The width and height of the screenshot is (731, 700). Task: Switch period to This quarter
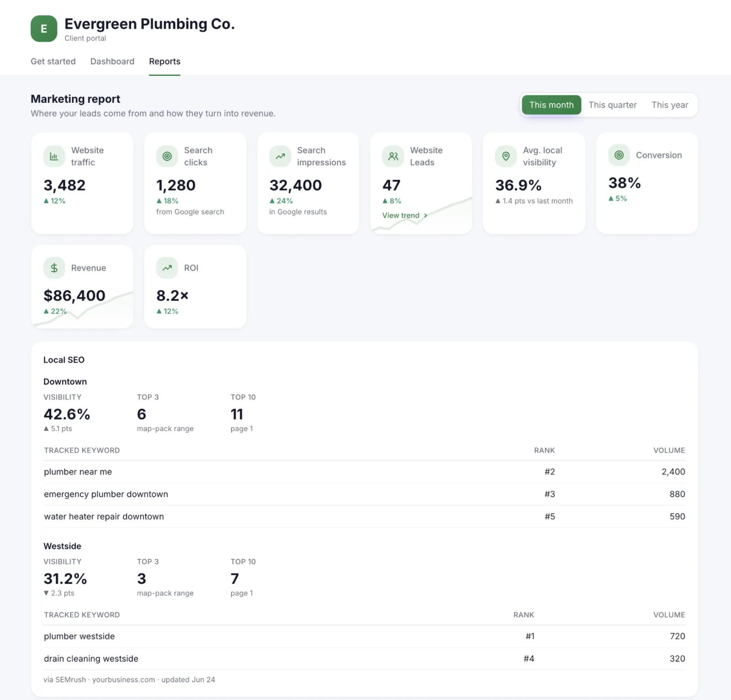612,105
